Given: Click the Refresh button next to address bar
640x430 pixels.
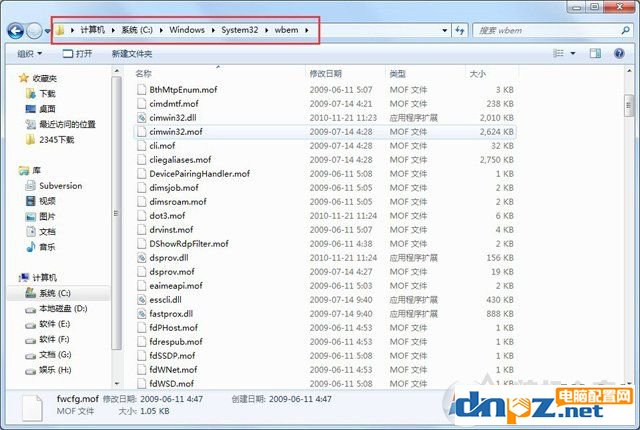Looking at the screenshot, I should (460, 30).
